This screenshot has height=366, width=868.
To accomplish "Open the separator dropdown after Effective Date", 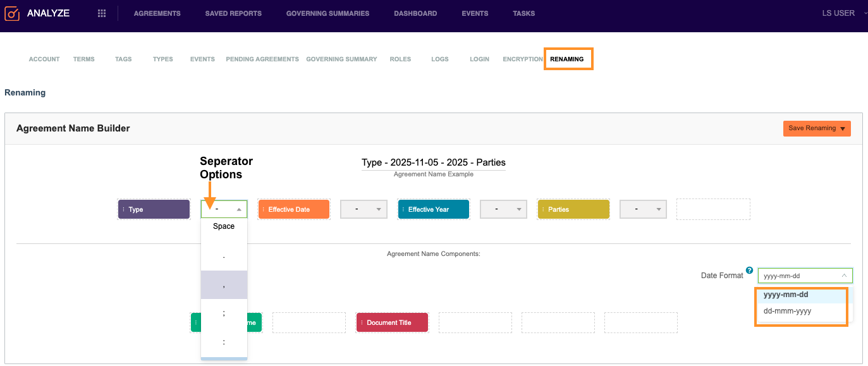I will pyautogui.click(x=364, y=209).
